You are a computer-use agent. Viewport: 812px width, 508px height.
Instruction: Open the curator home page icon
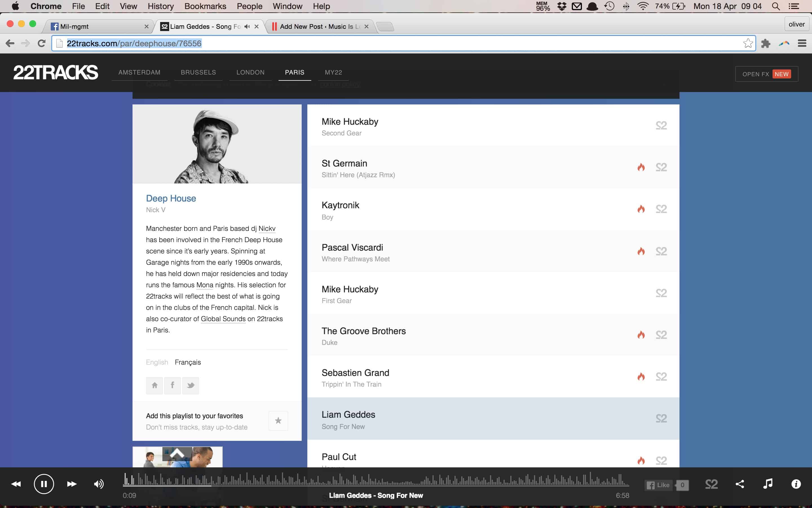tap(154, 385)
